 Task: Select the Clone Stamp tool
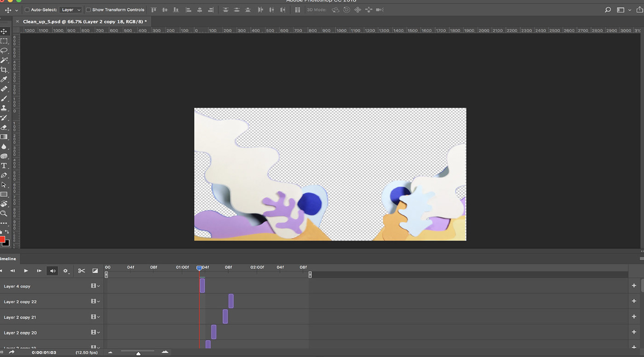click(4, 108)
